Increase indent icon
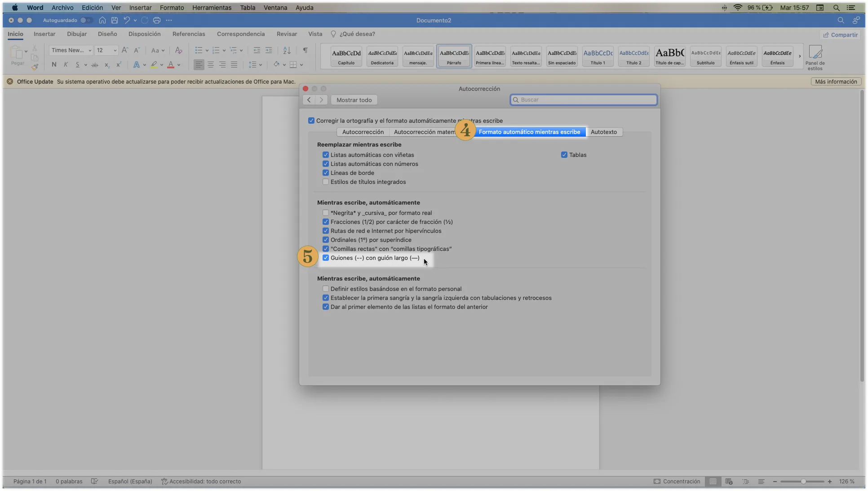This screenshot has width=868, height=491. click(x=269, y=50)
